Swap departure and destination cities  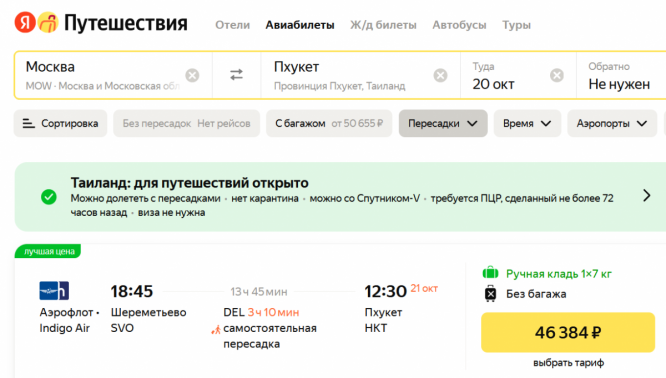(237, 75)
